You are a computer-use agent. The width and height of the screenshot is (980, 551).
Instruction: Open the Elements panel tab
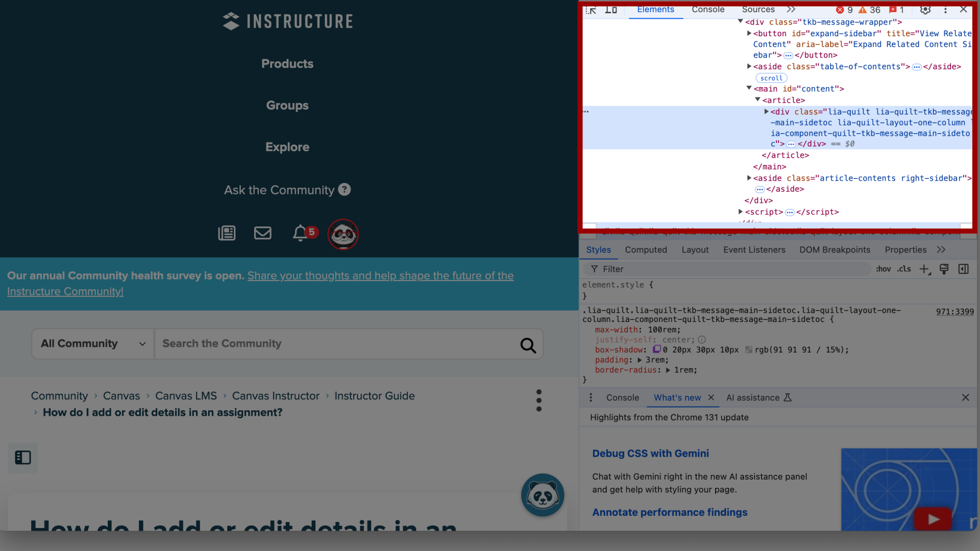tap(655, 9)
